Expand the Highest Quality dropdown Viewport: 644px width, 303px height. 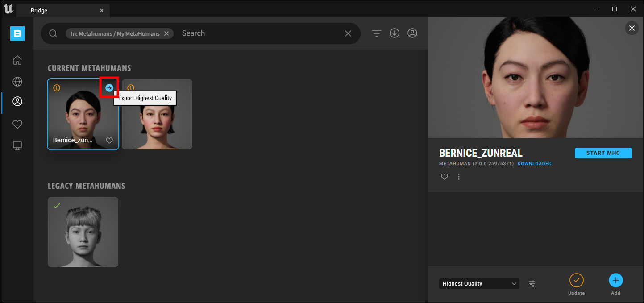[x=479, y=284]
